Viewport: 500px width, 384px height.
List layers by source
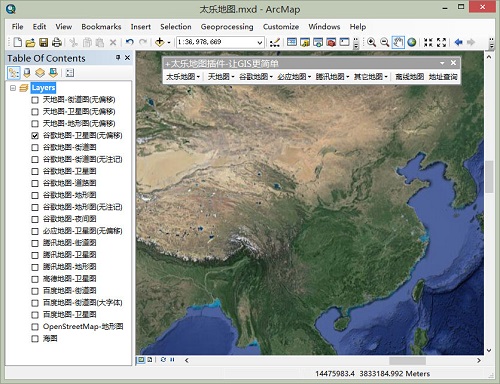pyautogui.click(x=27, y=73)
